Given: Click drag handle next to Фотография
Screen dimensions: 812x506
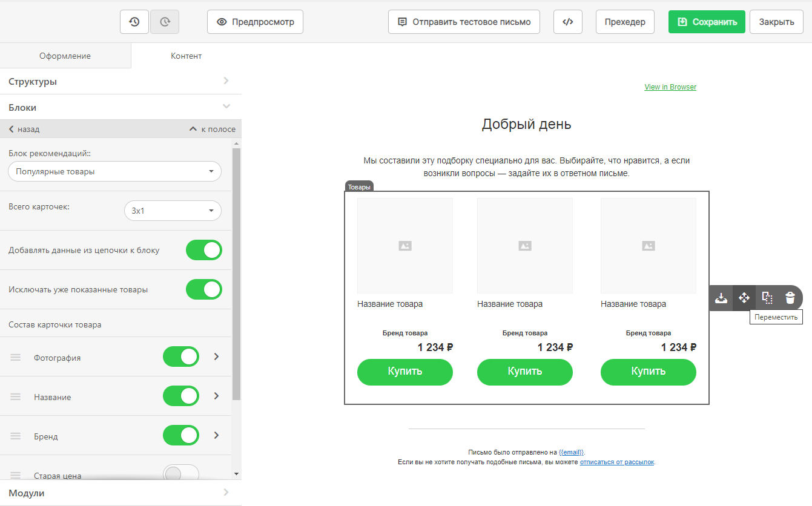Looking at the screenshot, I should (16, 358).
